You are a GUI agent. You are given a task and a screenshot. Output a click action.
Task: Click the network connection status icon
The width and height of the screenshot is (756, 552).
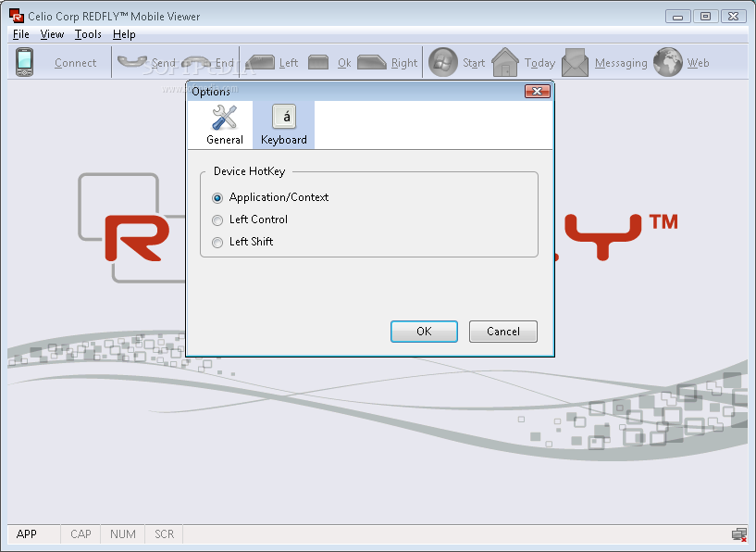[x=739, y=534]
